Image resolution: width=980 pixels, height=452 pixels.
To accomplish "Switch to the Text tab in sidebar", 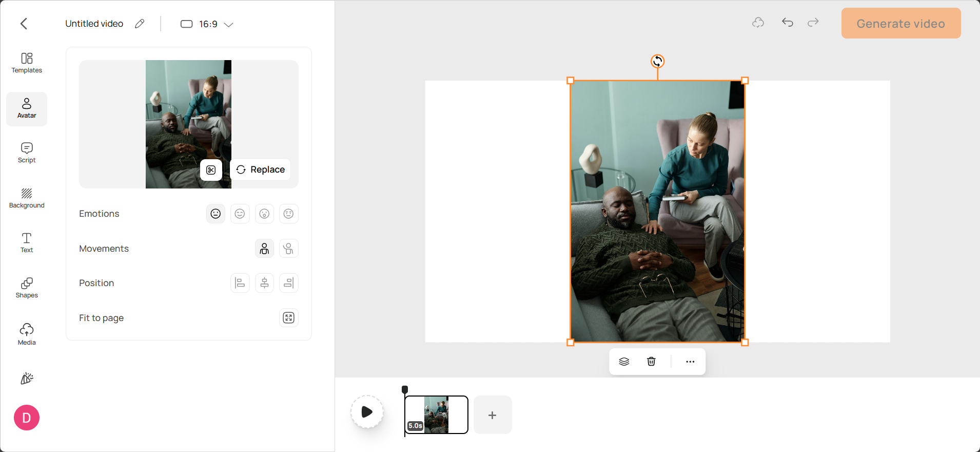I will (x=27, y=243).
